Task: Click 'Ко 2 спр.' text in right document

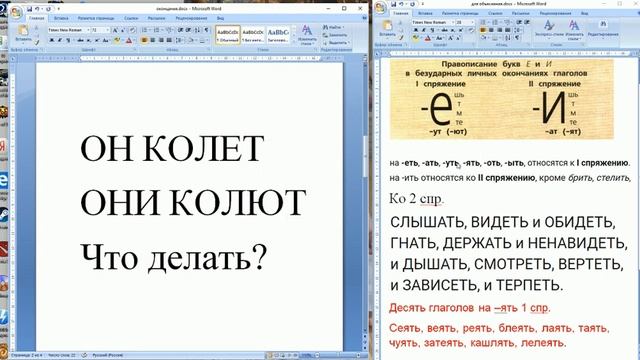Action: coord(416,199)
